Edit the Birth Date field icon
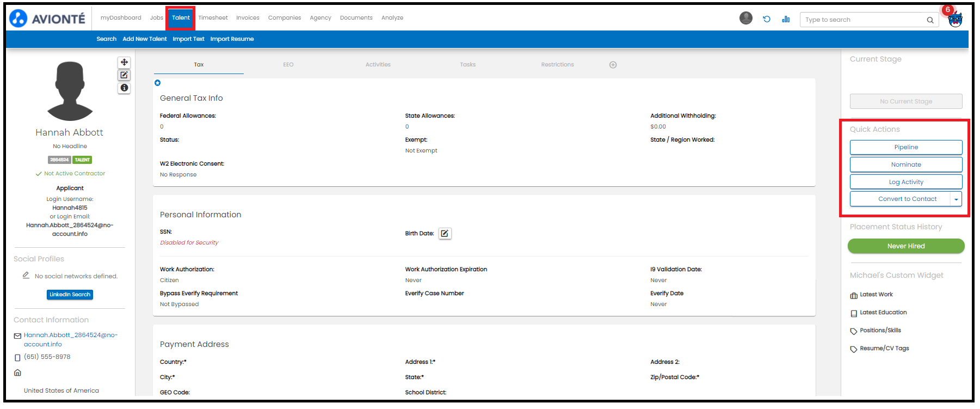Screen dimensions: 980x409 [445, 234]
